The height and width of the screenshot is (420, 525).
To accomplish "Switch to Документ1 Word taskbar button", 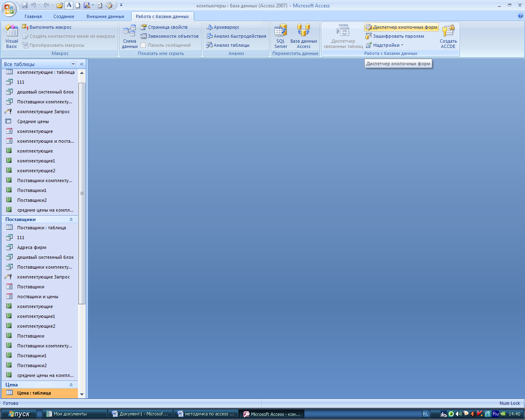I will click(140, 414).
